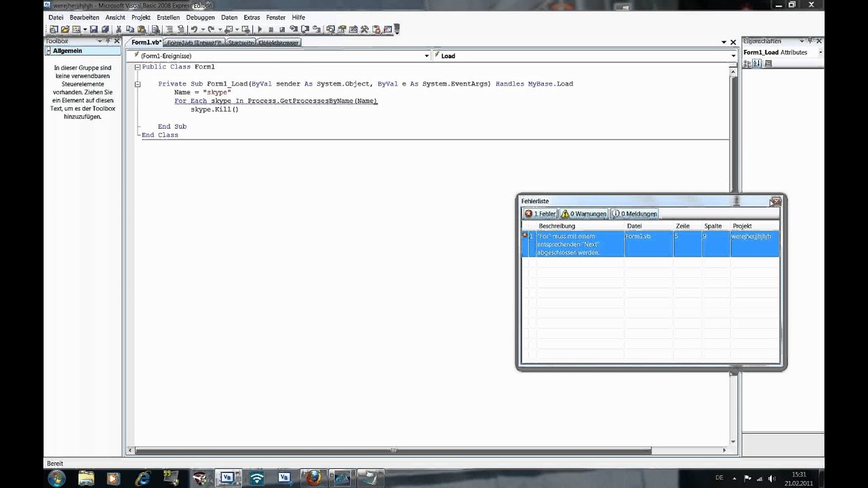Open the Redo history dropdown arrow
Screen dimensions: 868x488
tap(220, 29)
